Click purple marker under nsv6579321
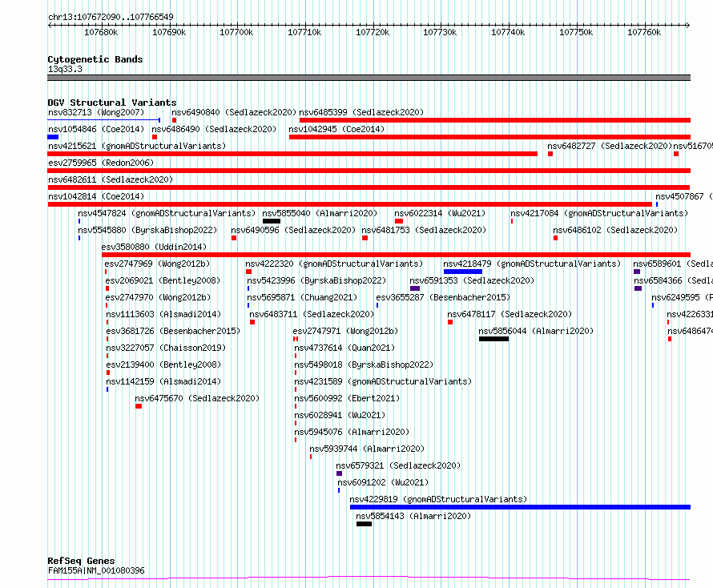The image size is (713, 588). (339, 473)
